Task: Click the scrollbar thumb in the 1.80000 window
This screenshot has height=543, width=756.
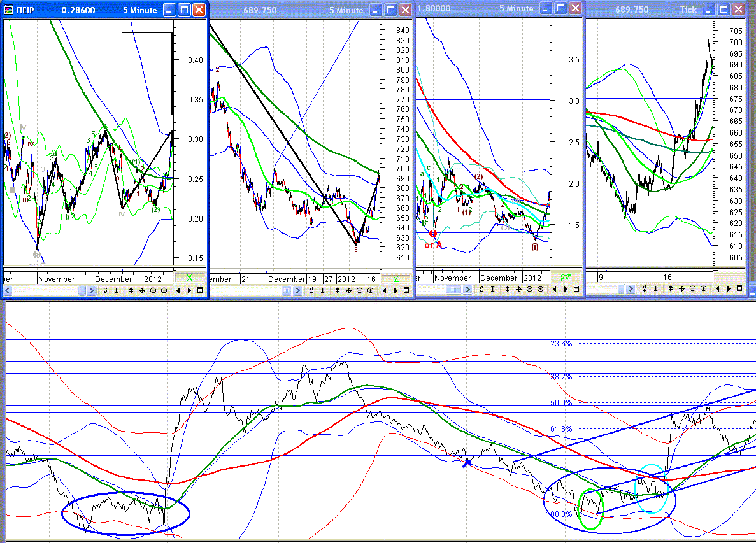Action: (x=453, y=289)
